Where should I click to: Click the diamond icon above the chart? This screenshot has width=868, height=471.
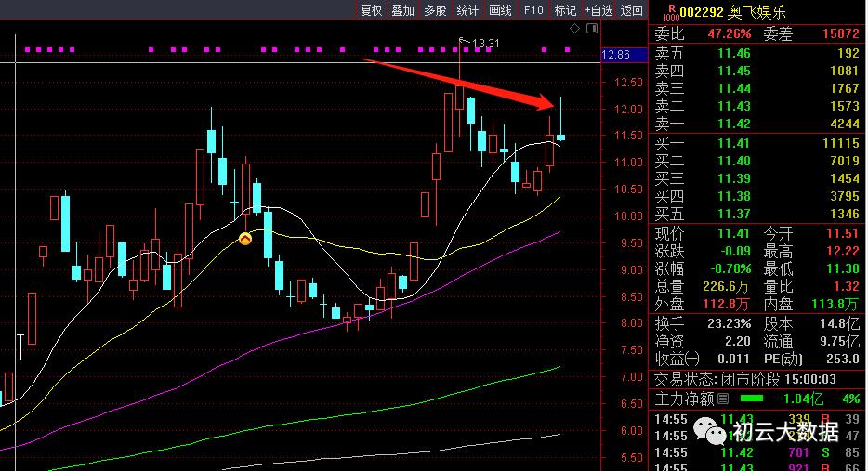[x=574, y=28]
